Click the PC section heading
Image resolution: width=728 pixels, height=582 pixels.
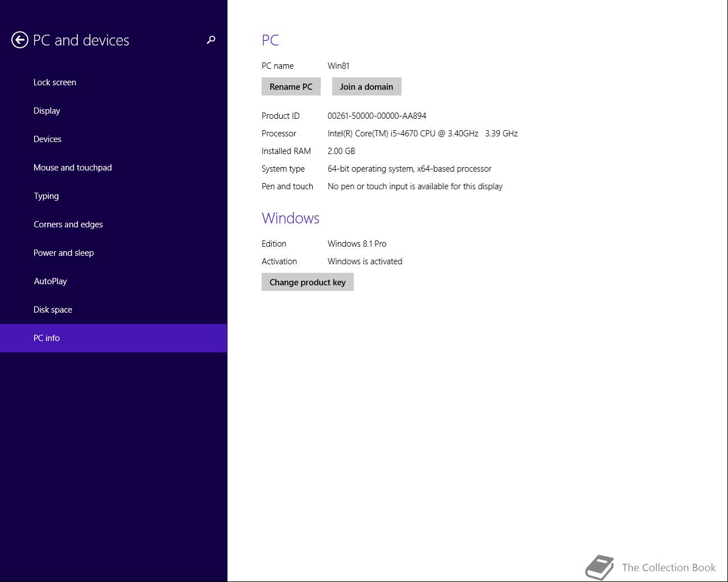pos(270,40)
